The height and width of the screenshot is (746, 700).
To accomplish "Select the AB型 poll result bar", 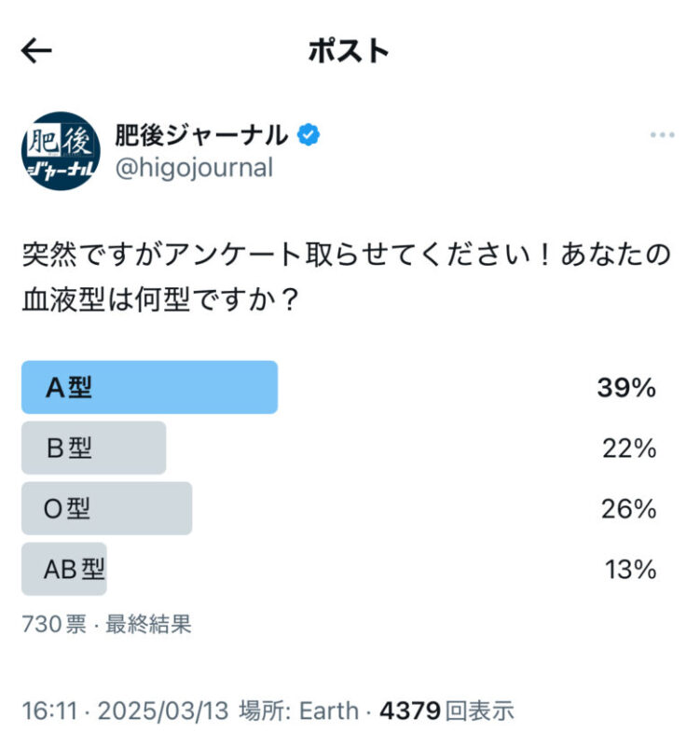I will pos(64,569).
